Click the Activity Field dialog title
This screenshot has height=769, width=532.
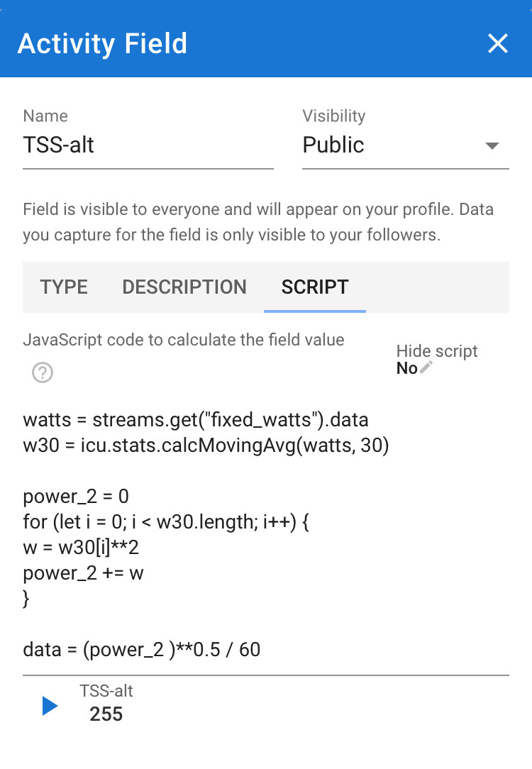click(x=102, y=44)
